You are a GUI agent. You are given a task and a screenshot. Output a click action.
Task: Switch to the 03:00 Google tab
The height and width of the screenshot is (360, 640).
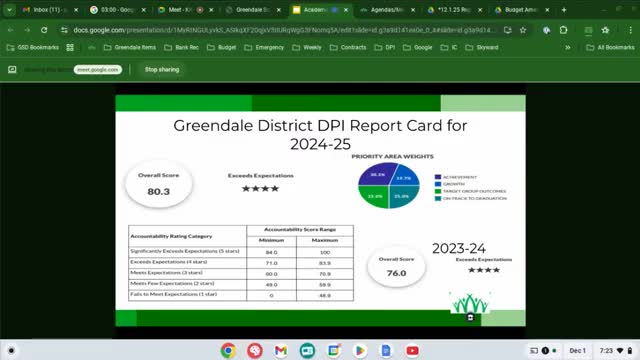click(113, 10)
